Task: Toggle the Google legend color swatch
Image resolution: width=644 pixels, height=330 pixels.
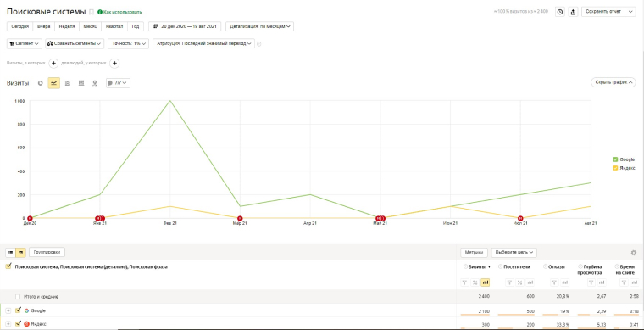Action: (x=615, y=159)
